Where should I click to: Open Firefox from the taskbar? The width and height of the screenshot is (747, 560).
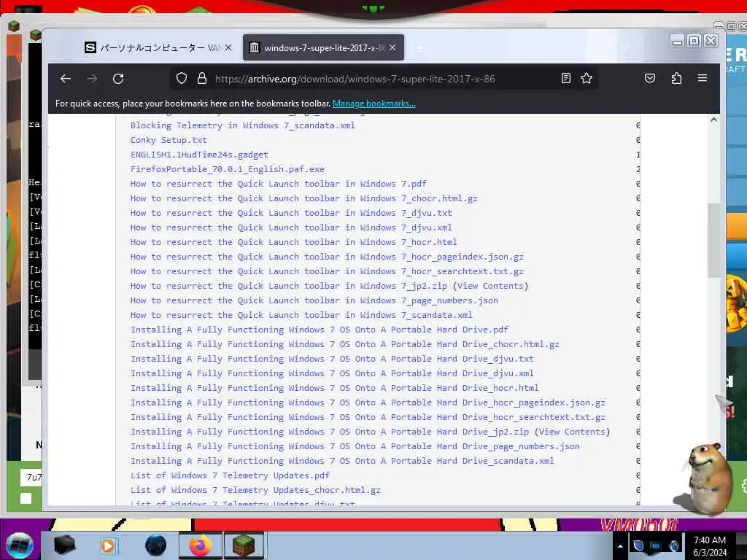(x=200, y=545)
